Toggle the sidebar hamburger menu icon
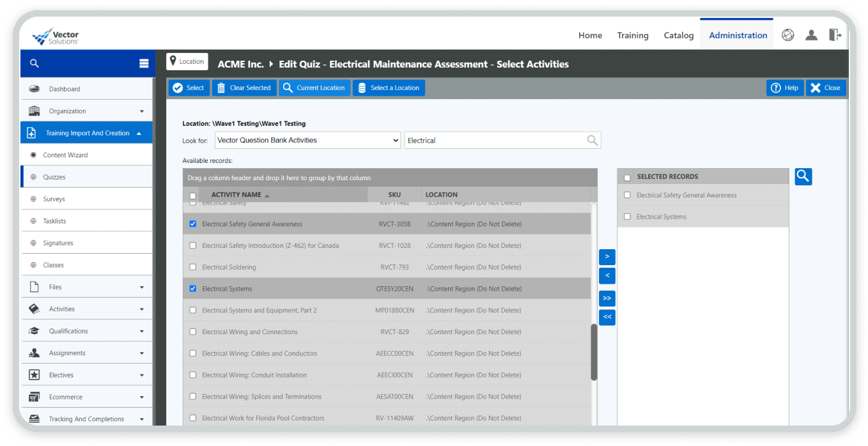Viewport: 868px width, 446px height. 144,63
